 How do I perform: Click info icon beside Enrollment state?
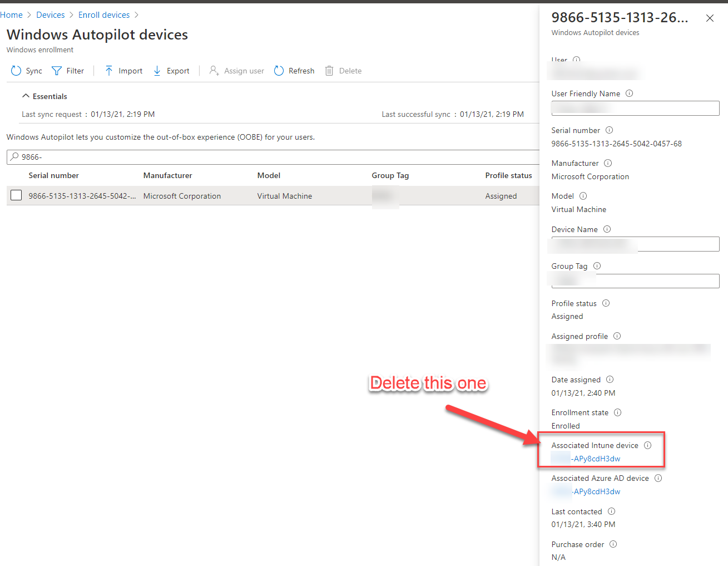click(617, 412)
